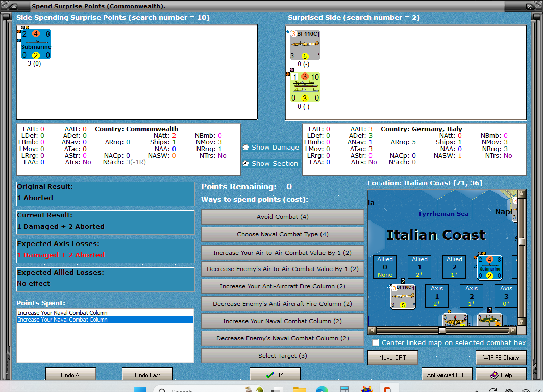Click the Points Remaining value
Screen dimensions: 543x392
pos(289,187)
